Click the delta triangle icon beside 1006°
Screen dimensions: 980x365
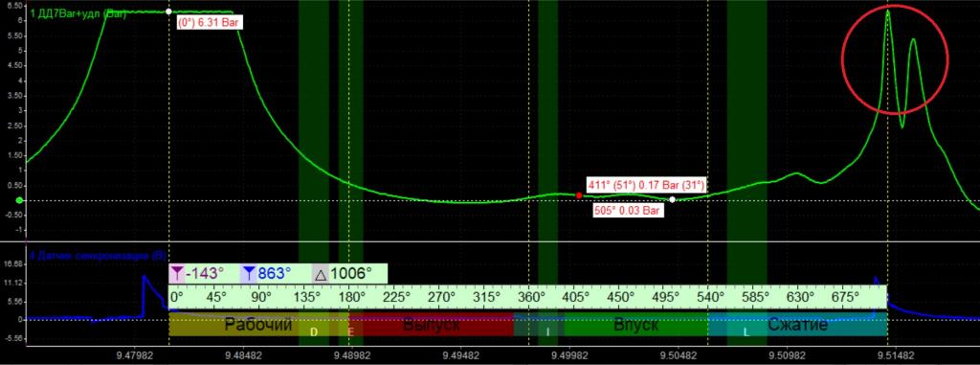(x=321, y=274)
